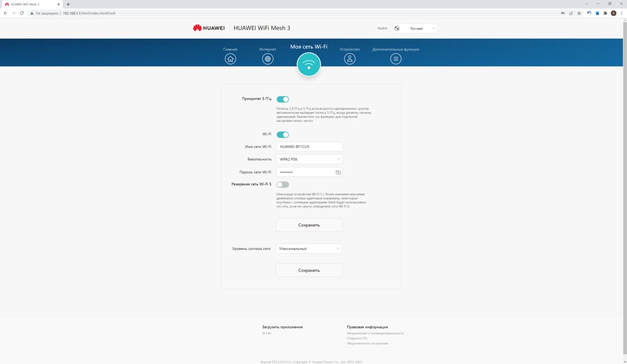627x364 pixels.
Task: Reload the page
Action: [22, 13]
